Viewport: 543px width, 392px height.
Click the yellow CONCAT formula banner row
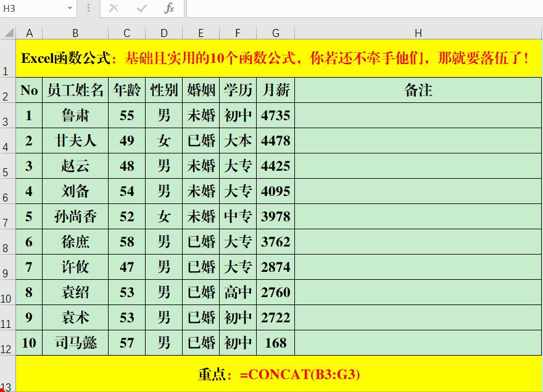click(278, 374)
